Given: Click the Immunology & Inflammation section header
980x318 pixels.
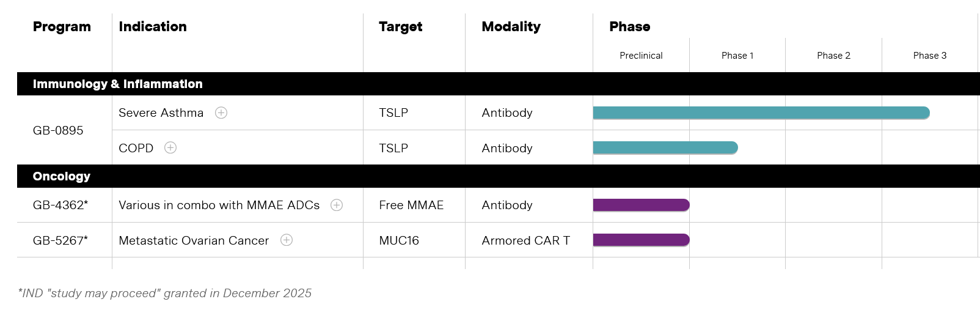Looking at the screenshot, I should click(x=117, y=84).
